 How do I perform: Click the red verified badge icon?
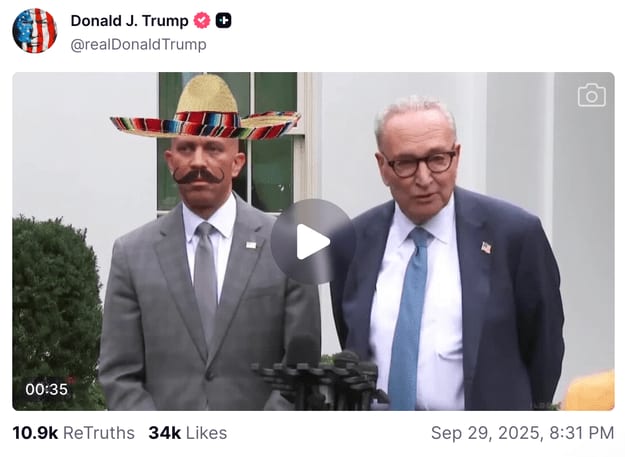pyautogui.click(x=202, y=21)
